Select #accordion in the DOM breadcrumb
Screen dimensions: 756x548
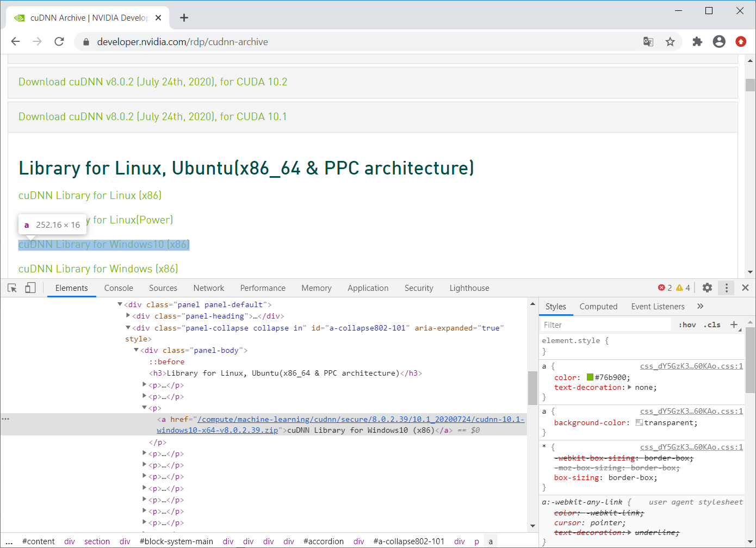pos(324,541)
